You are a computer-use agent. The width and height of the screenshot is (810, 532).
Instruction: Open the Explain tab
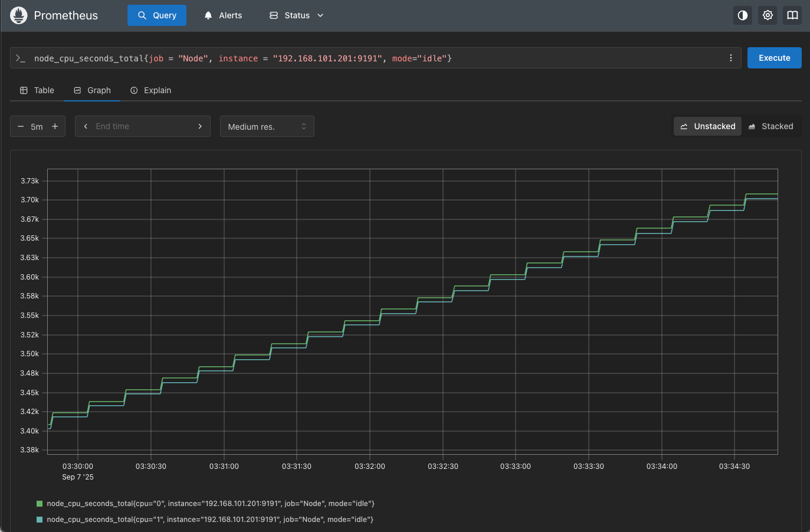click(x=151, y=90)
